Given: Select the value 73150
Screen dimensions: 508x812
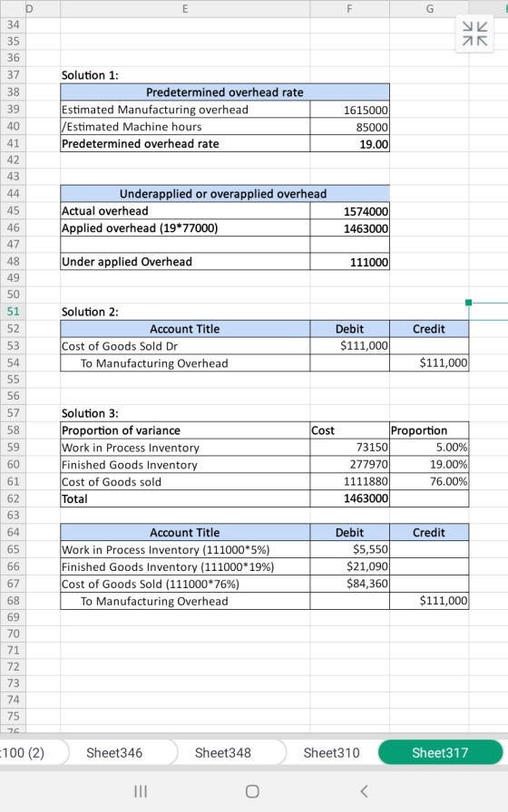Looking at the screenshot, I should click(x=350, y=448).
